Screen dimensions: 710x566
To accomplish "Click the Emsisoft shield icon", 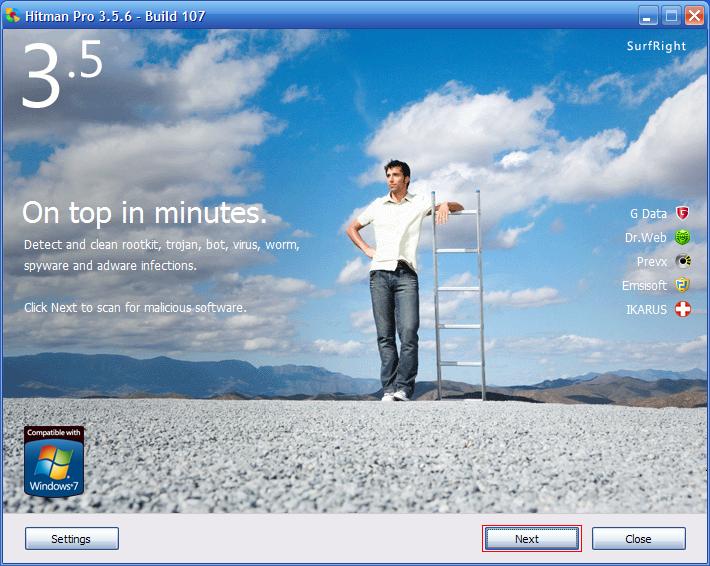I will [x=682, y=285].
